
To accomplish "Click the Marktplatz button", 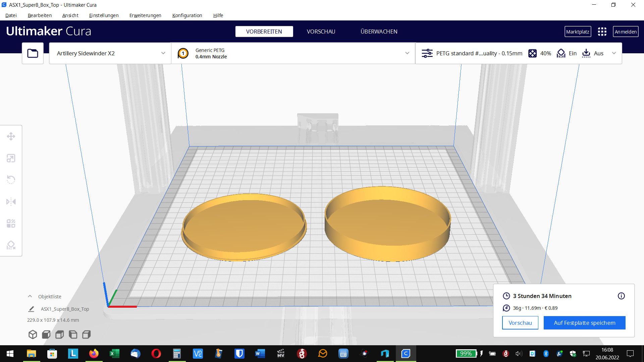I will (578, 32).
